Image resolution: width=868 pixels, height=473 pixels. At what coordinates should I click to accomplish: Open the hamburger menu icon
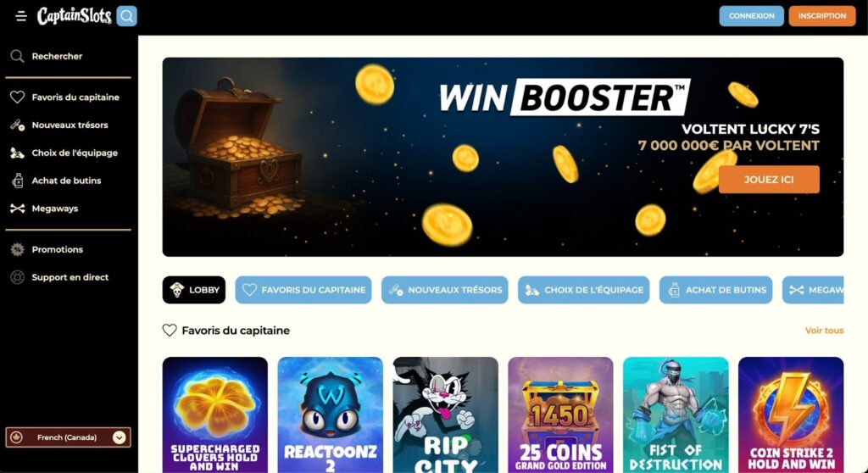tap(21, 16)
